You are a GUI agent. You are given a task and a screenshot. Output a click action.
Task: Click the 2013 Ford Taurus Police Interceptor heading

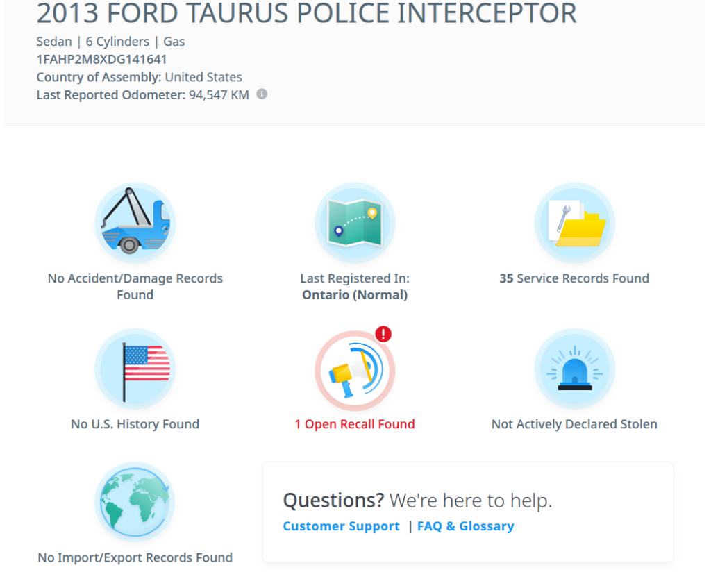pos(306,14)
